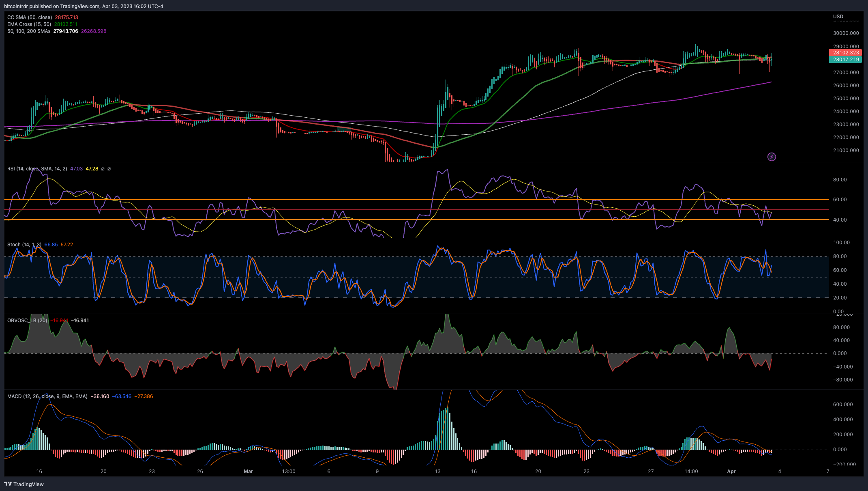
Task: Click the Apr date label on time axis
Action: [x=731, y=472]
